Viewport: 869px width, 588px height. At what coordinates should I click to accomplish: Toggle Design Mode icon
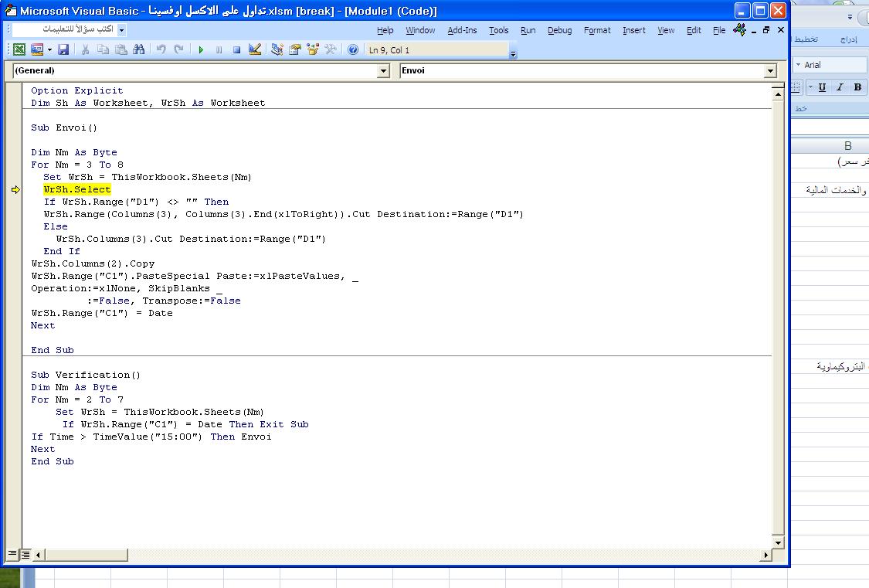[x=254, y=50]
